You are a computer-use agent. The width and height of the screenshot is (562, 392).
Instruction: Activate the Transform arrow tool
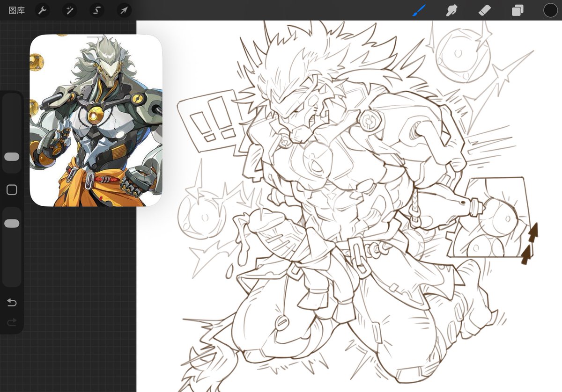coord(124,10)
